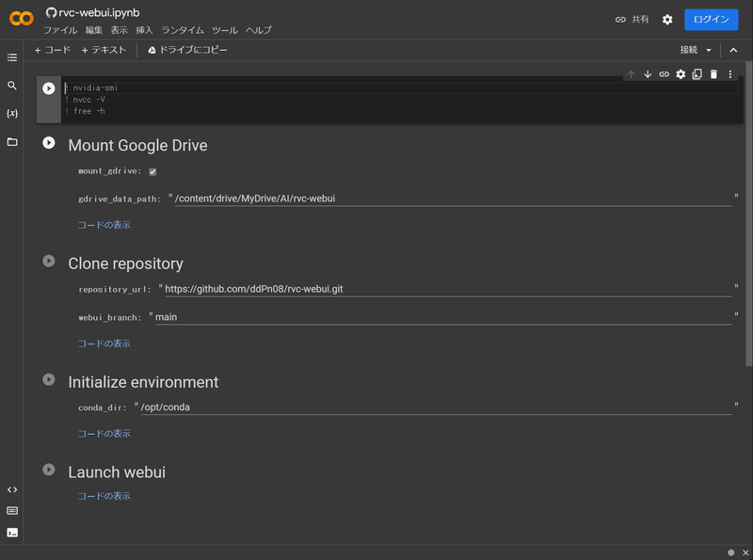Run the Mount Google Drive cell
753x560 pixels.
(x=48, y=142)
